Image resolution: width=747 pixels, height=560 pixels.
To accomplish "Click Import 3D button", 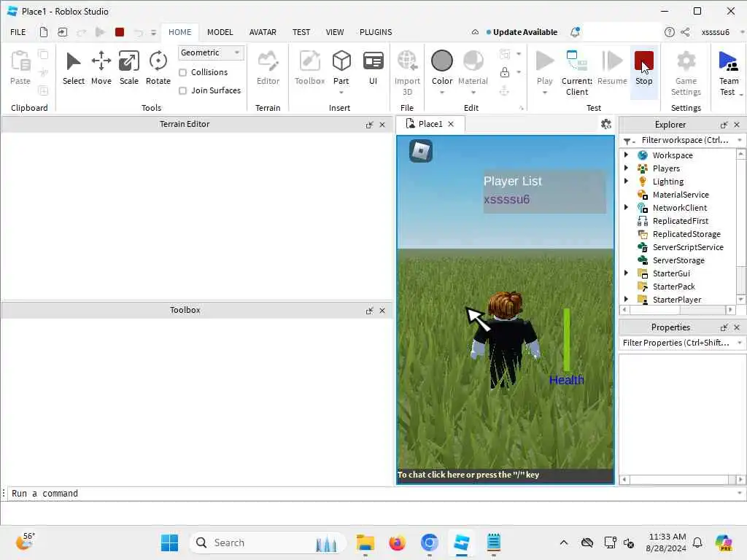I will tap(407, 73).
